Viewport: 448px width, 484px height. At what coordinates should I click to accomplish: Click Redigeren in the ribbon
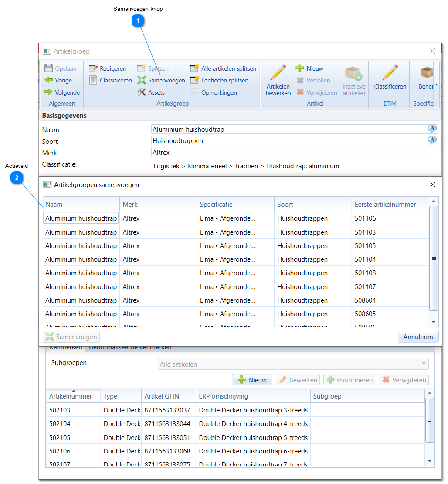pyautogui.click(x=108, y=68)
